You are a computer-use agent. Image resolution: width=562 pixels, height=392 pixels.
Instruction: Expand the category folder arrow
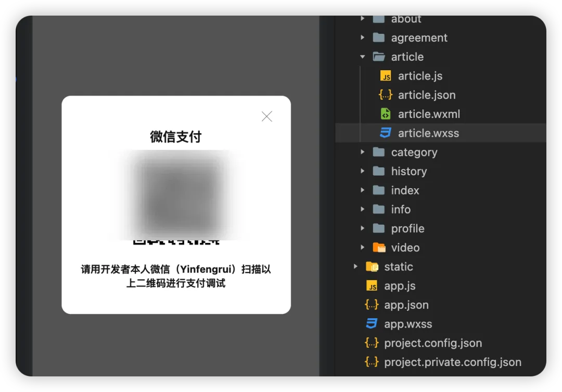pos(362,152)
